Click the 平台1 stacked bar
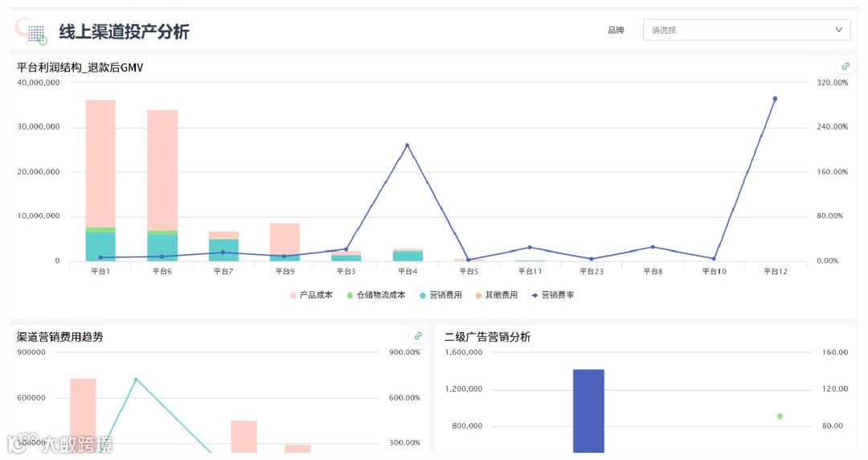Viewport: 868px width, 460px height. point(100,181)
